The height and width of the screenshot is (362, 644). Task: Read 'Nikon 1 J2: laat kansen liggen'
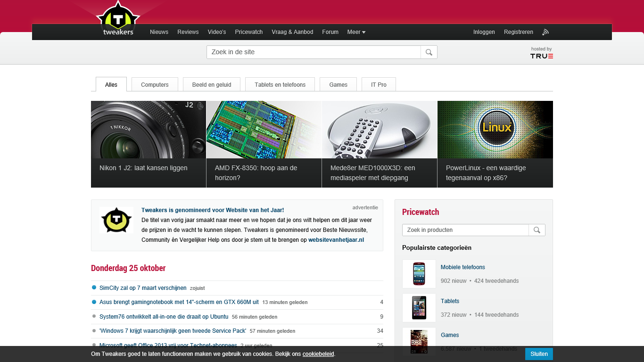[143, 168]
